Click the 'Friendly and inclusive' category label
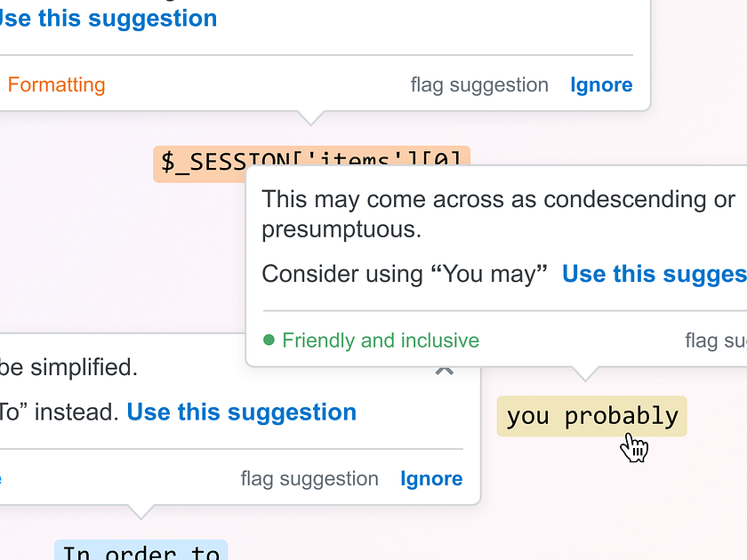 pos(380,340)
